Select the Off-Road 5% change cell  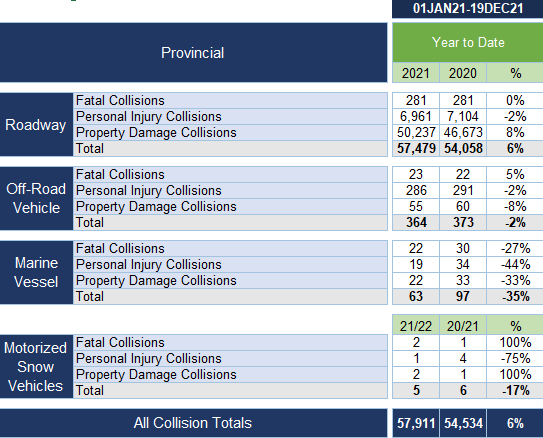click(515, 175)
